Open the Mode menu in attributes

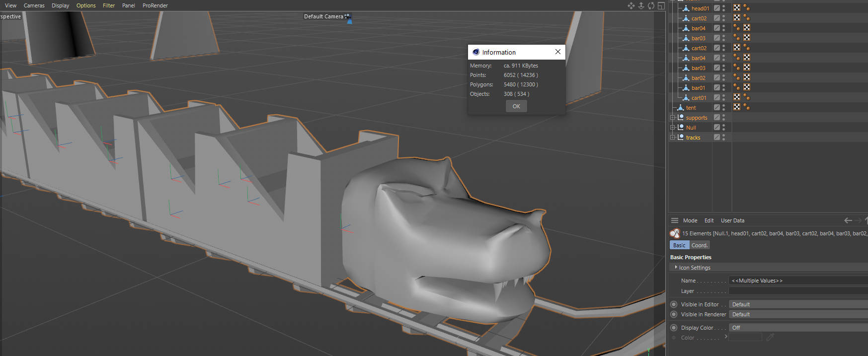click(x=690, y=220)
